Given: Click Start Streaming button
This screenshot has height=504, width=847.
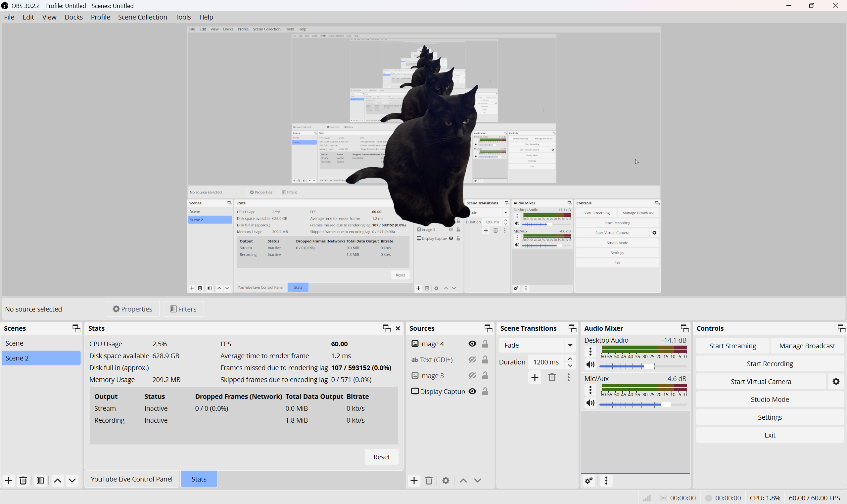Looking at the screenshot, I should pyautogui.click(x=733, y=346).
